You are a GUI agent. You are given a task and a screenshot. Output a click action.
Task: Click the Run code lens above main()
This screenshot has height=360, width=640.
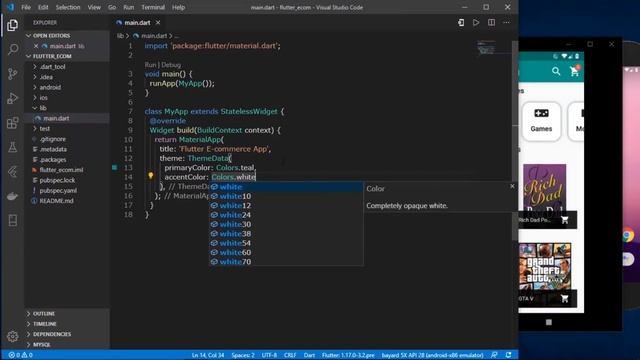coord(150,64)
